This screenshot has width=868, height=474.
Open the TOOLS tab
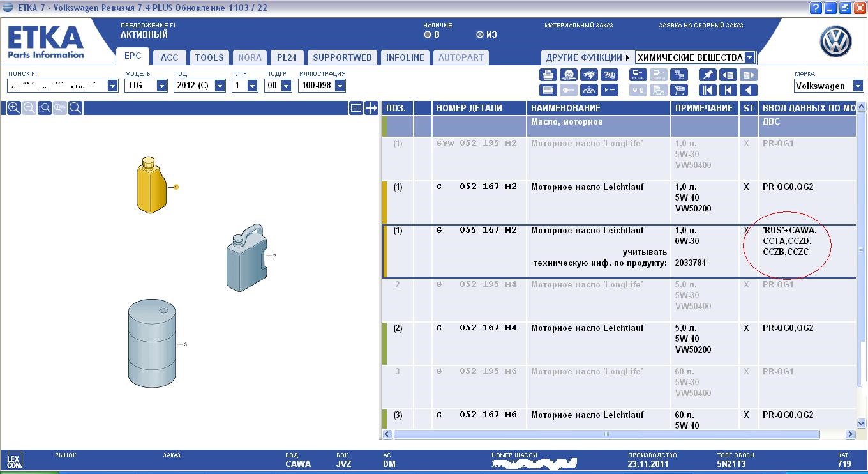click(209, 57)
